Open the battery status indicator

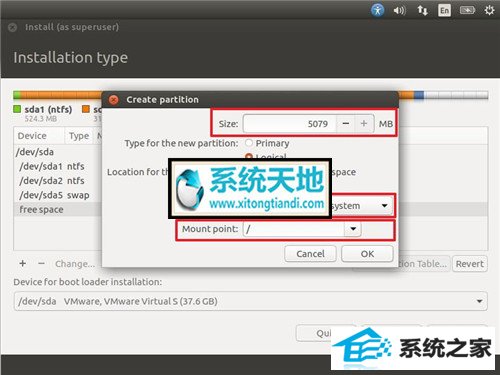pyautogui.click(x=467, y=10)
